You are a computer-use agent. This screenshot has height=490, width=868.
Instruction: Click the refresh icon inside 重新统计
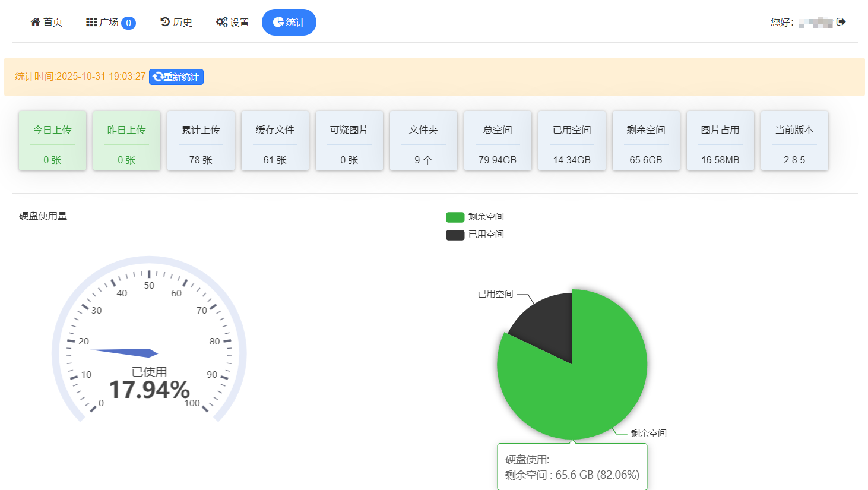pyautogui.click(x=157, y=77)
